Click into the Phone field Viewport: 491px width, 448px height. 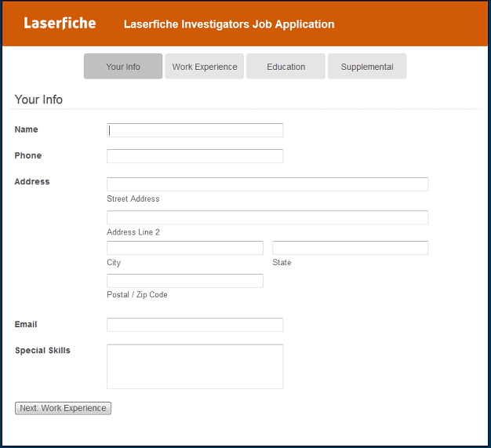pyautogui.click(x=195, y=156)
